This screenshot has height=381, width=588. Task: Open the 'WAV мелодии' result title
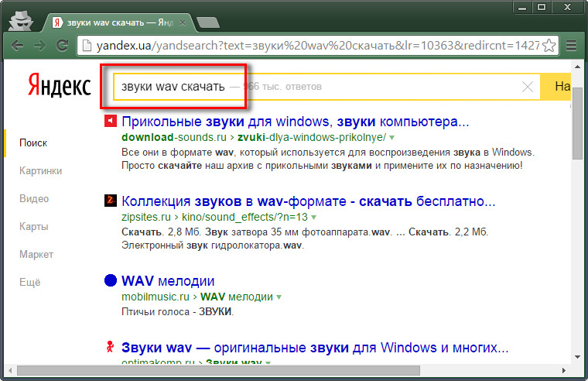pos(168,281)
